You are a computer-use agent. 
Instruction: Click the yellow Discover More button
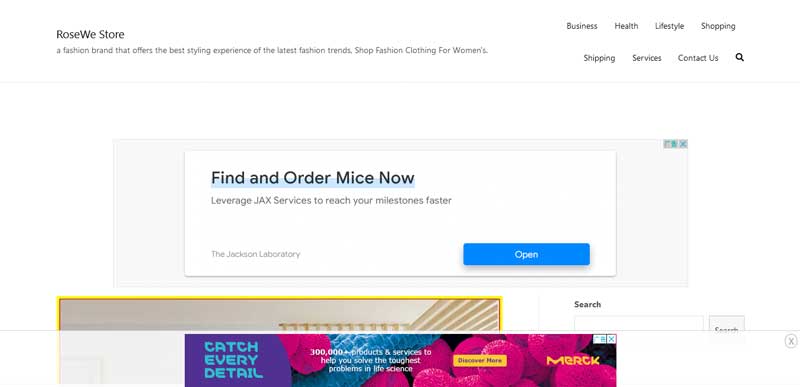480,360
